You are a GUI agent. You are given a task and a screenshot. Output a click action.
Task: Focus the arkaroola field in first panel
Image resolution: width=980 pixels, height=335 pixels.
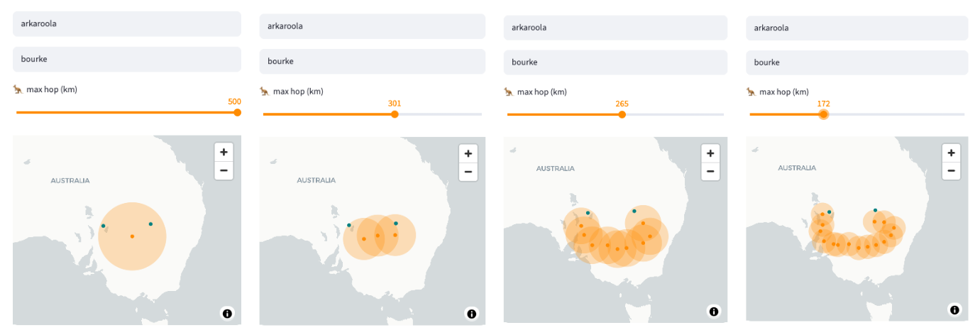(x=127, y=23)
